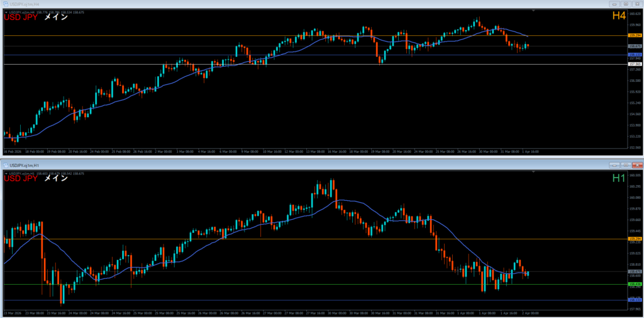Click the chart shift triangle on H4 chart
The height and width of the screenshot is (318, 644).
[533, 11]
